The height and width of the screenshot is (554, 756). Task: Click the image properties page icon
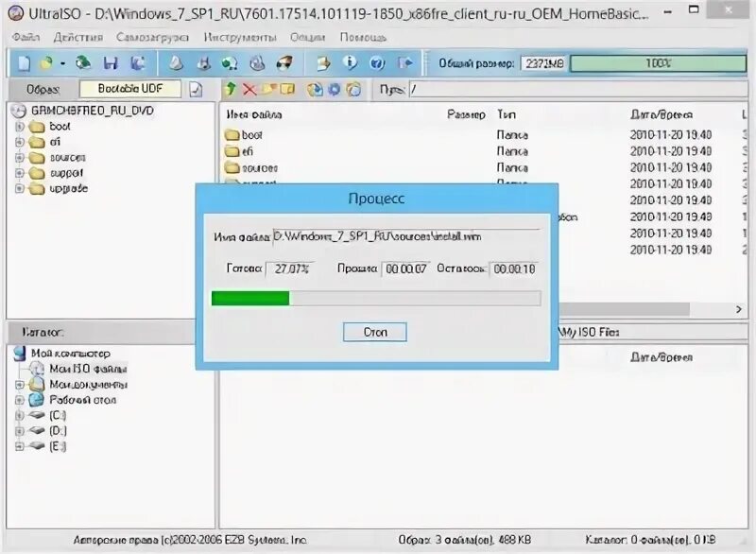196,89
